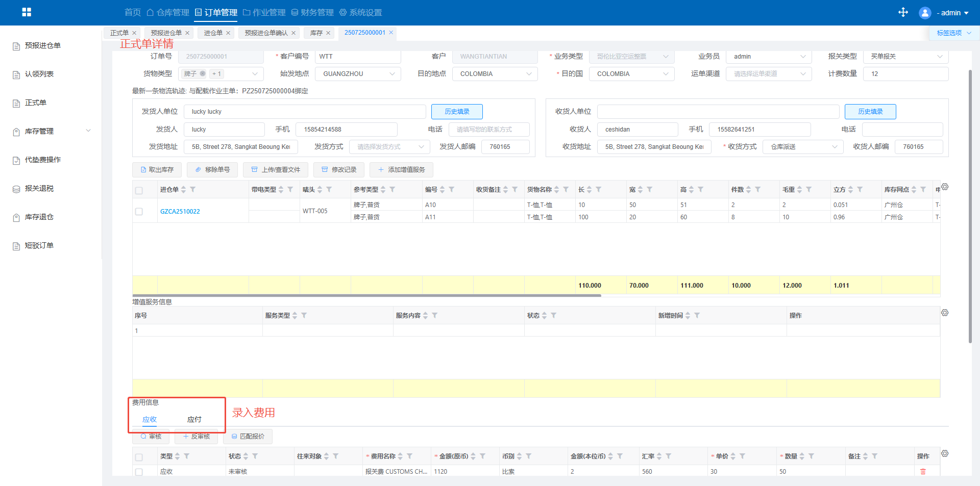The width and height of the screenshot is (980, 486).
Task: Click the fullscreen move icon in header
Action: (x=903, y=12)
